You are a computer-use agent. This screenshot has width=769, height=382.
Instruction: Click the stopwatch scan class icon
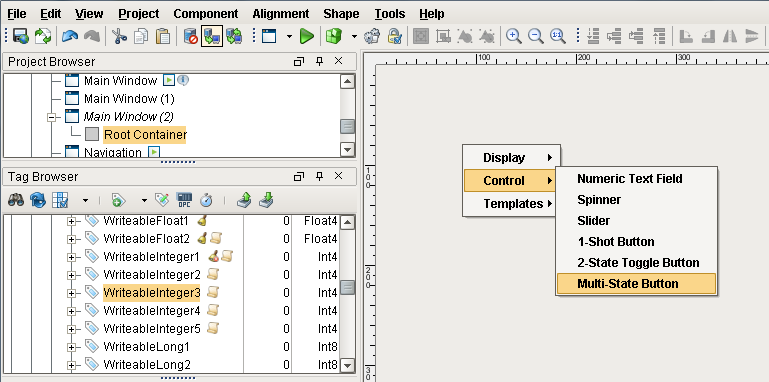click(206, 200)
